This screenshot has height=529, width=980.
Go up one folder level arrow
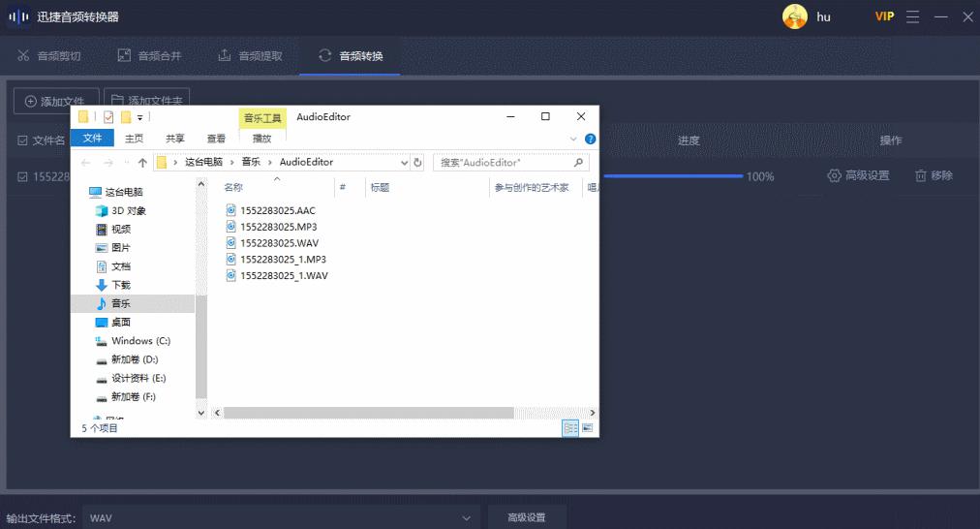[142, 163]
